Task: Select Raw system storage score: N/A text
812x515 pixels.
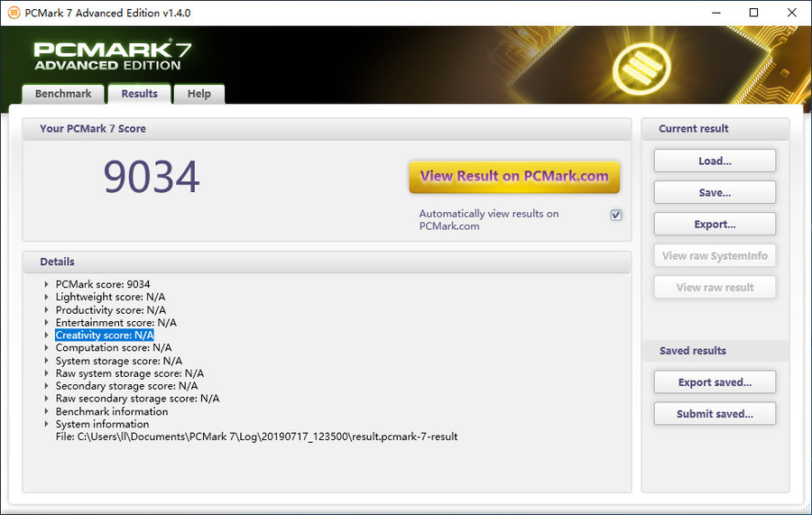Action: [130, 373]
